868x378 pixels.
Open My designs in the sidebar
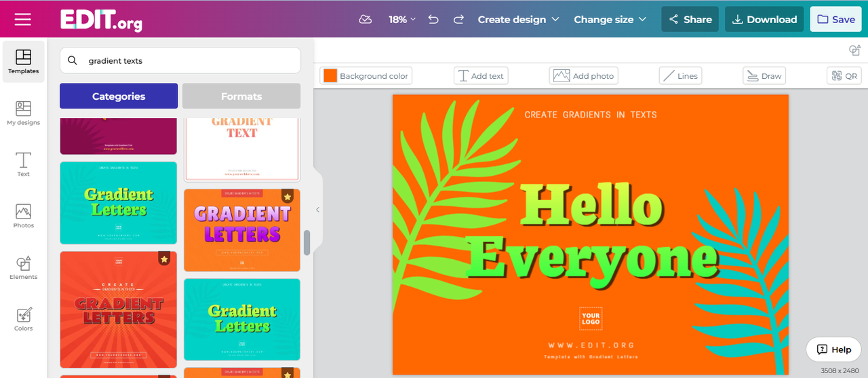click(24, 113)
